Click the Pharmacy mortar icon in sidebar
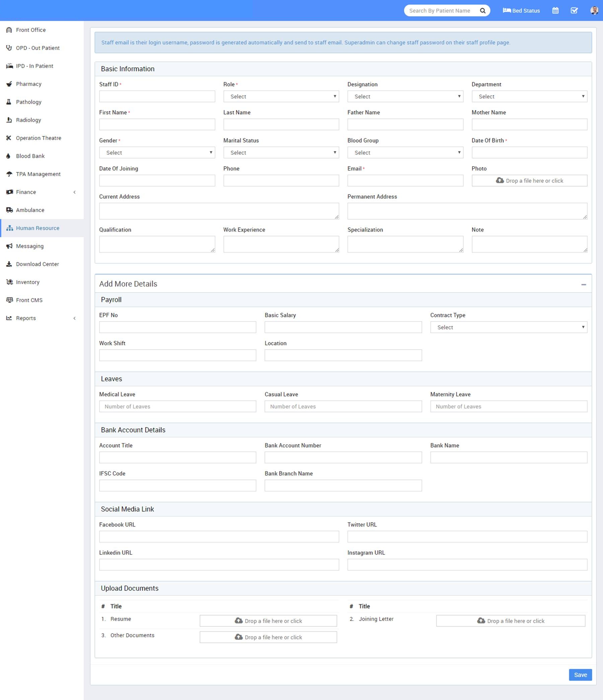Screen dimensions: 603x700 (x=9, y=84)
